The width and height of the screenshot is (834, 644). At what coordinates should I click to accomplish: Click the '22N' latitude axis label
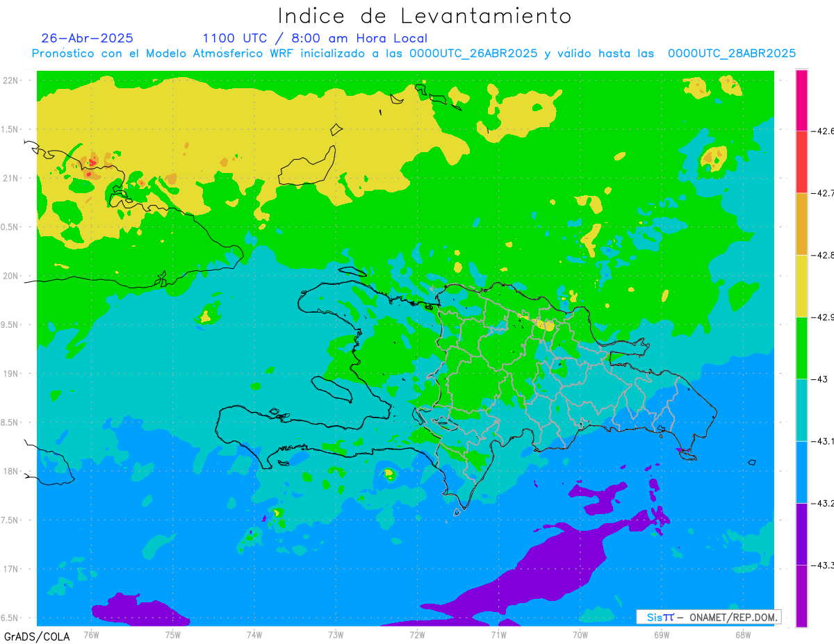pyautogui.click(x=10, y=80)
